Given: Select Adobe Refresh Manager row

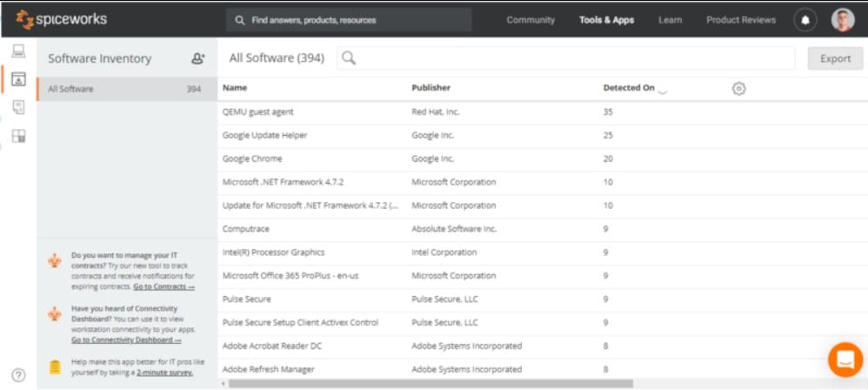Looking at the screenshot, I should [x=543, y=369].
